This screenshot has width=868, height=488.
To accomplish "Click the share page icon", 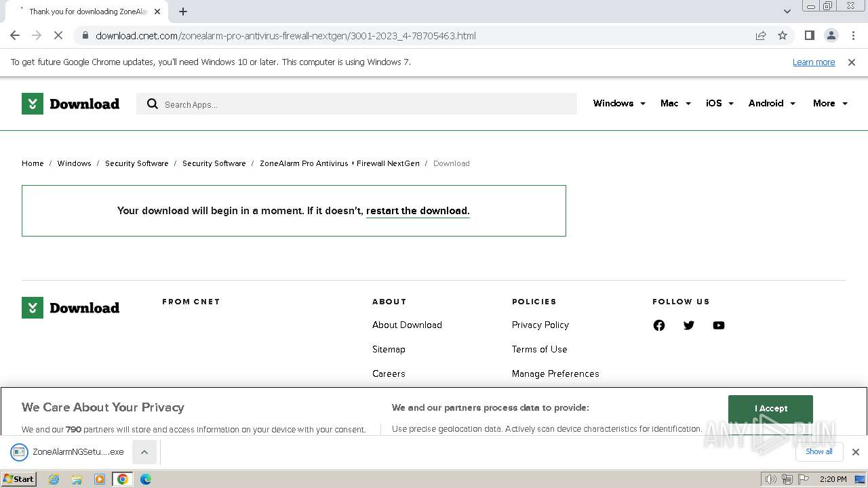I will coord(761,35).
